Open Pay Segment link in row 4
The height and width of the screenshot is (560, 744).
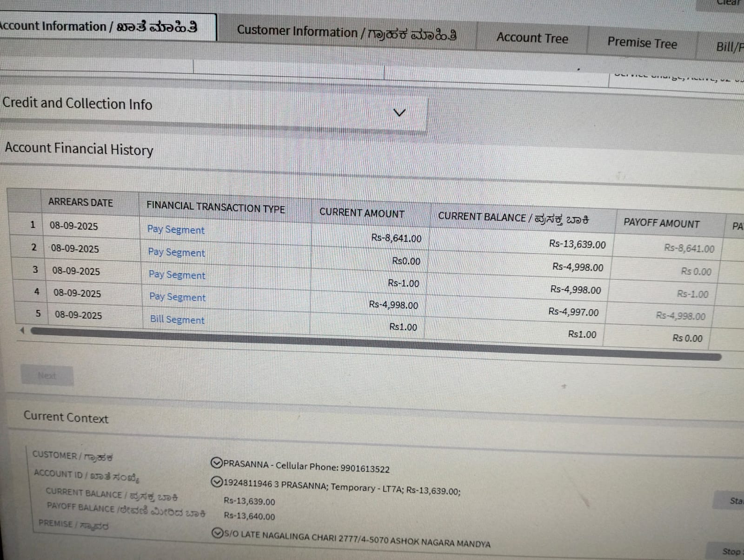click(177, 297)
